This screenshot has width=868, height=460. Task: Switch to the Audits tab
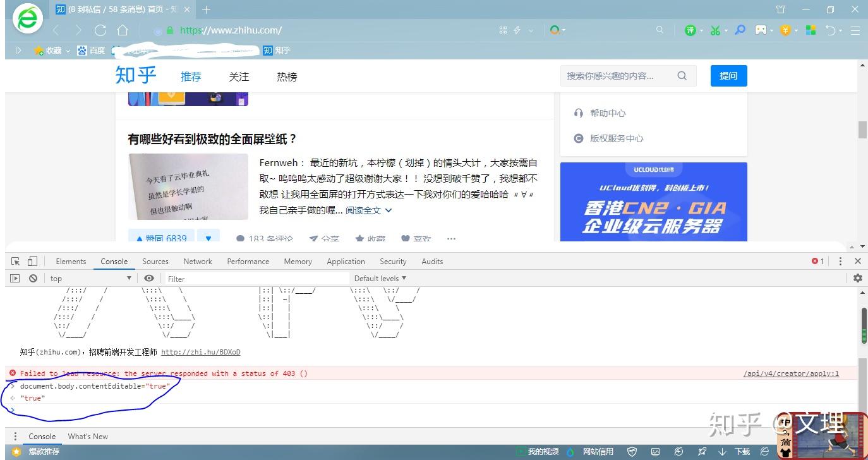coord(432,261)
